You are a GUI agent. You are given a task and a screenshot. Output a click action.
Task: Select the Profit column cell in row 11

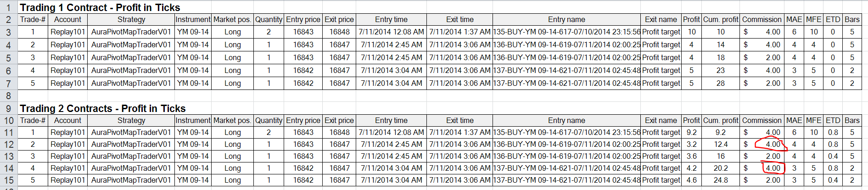point(691,132)
